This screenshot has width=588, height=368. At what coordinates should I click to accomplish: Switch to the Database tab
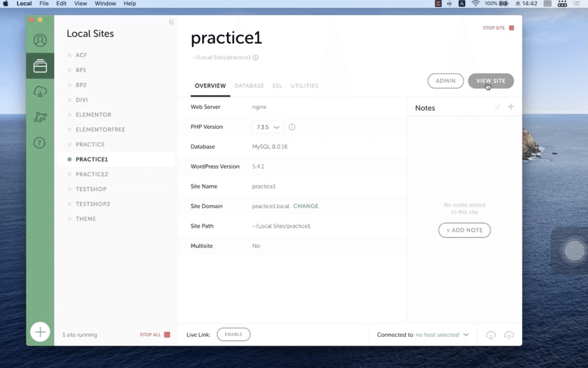[249, 86]
